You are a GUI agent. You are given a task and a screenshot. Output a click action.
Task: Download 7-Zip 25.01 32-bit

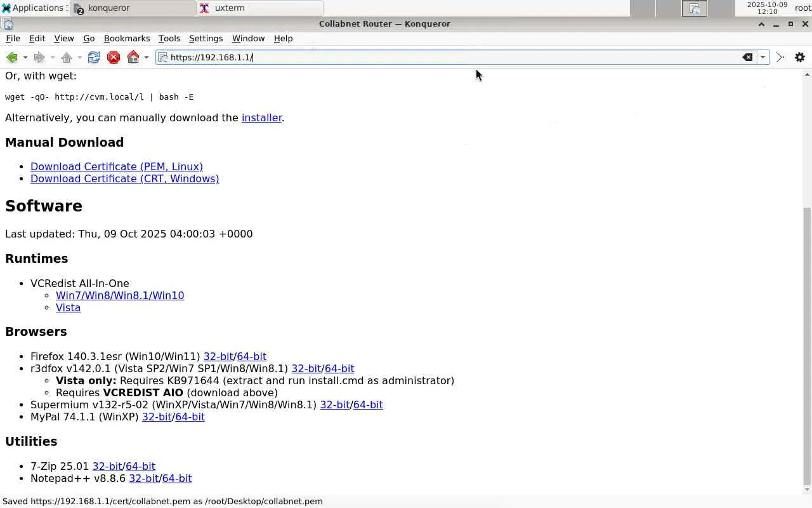coord(107,466)
